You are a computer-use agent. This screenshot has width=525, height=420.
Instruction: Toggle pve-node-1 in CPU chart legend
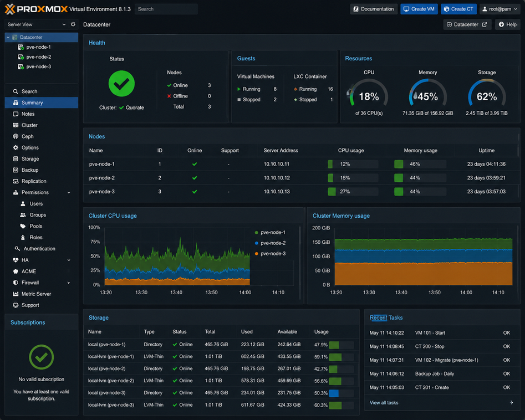click(x=270, y=232)
